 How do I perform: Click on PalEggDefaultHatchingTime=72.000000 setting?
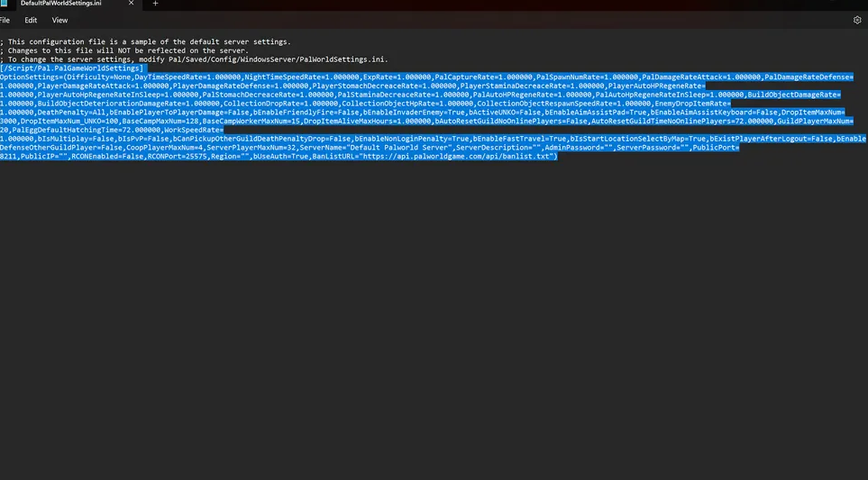87,130
